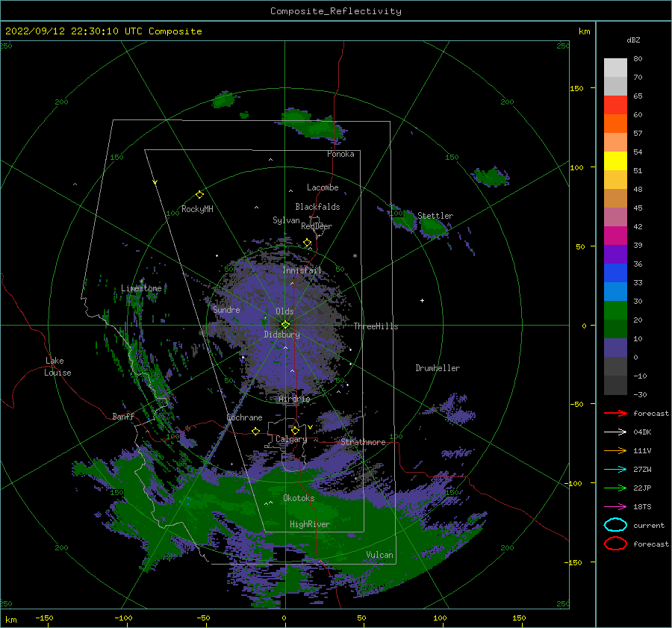Click the red forecast arrow in legend
The height and width of the screenshot is (628, 672).
click(615, 413)
